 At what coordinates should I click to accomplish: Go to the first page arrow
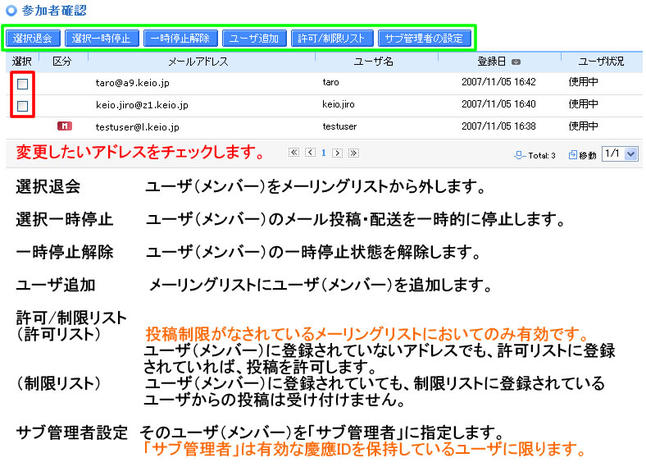pyautogui.click(x=293, y=153)
